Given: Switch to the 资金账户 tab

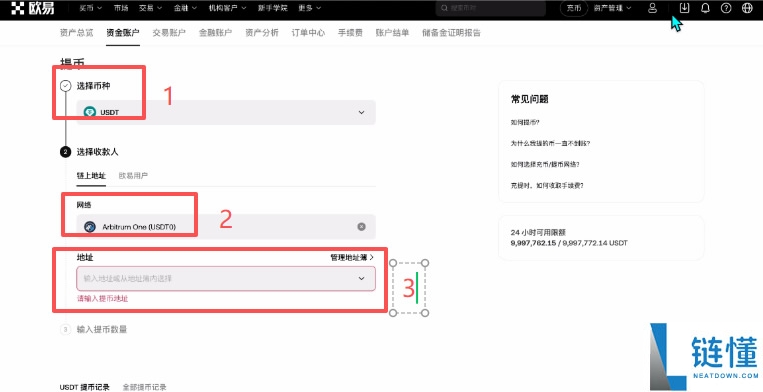Looking at the screenshot, I should pos(123,33).
